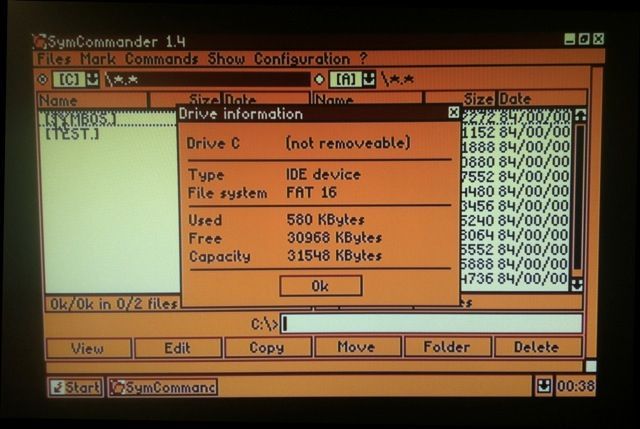Click the 30968 KBytes free value

coord(334,238)
